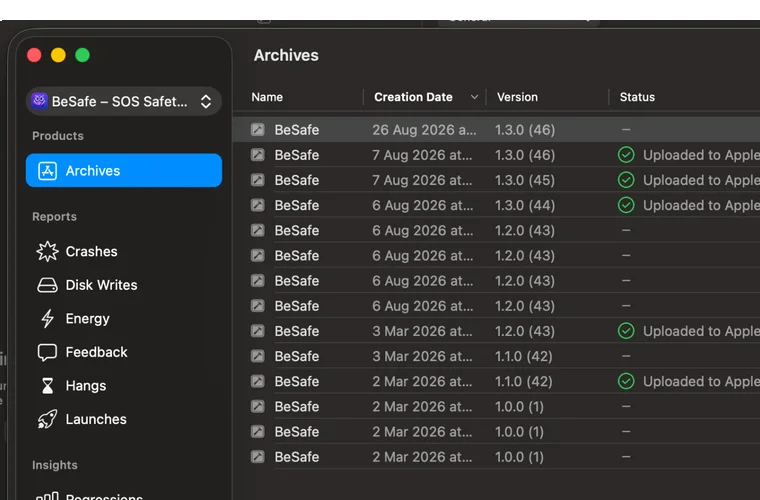Viewport: 760px width, 500px height.
Task: Select the 3 Mar 2026 1.2.0 (43) archive
Action: [x=496, y=331]
